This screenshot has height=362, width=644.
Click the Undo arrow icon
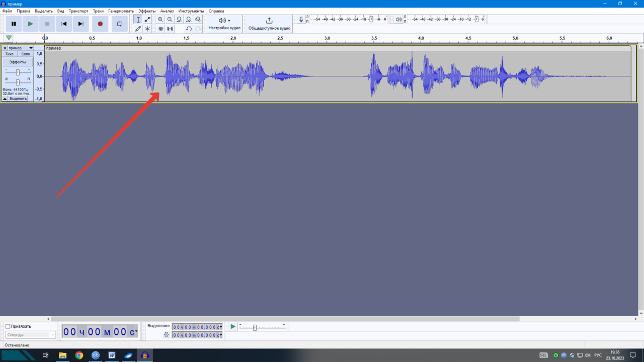click(189, 29)
